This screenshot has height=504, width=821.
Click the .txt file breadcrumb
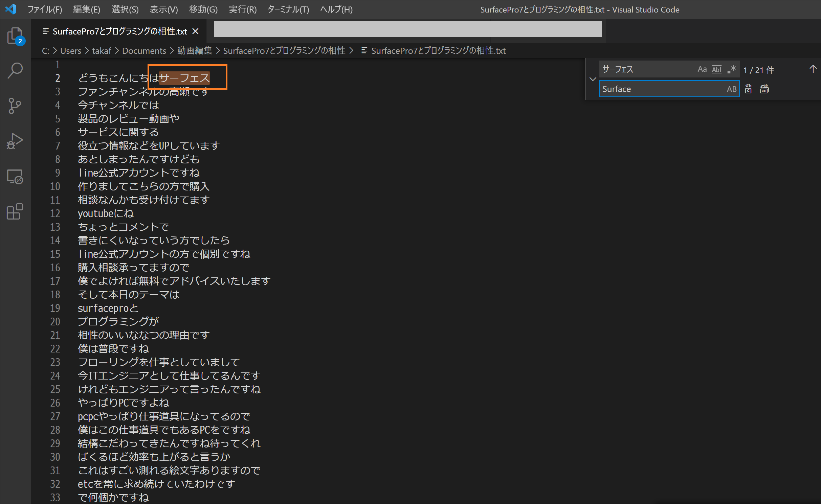438,51
